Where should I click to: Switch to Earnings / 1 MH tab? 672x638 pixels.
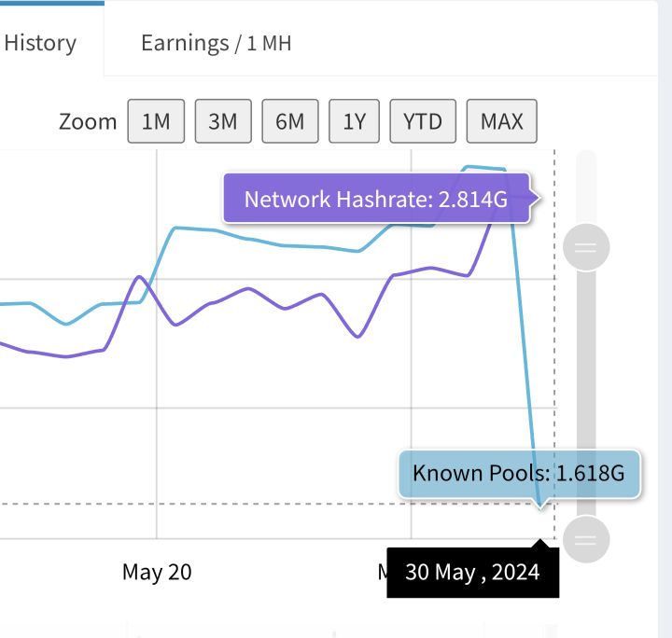click(217, 43)
